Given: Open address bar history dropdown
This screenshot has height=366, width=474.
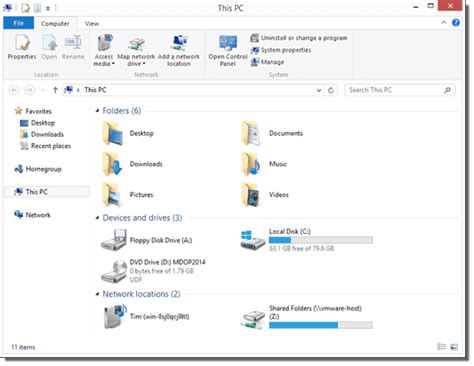Looking at the screenshot, I should tap(319, 90).
